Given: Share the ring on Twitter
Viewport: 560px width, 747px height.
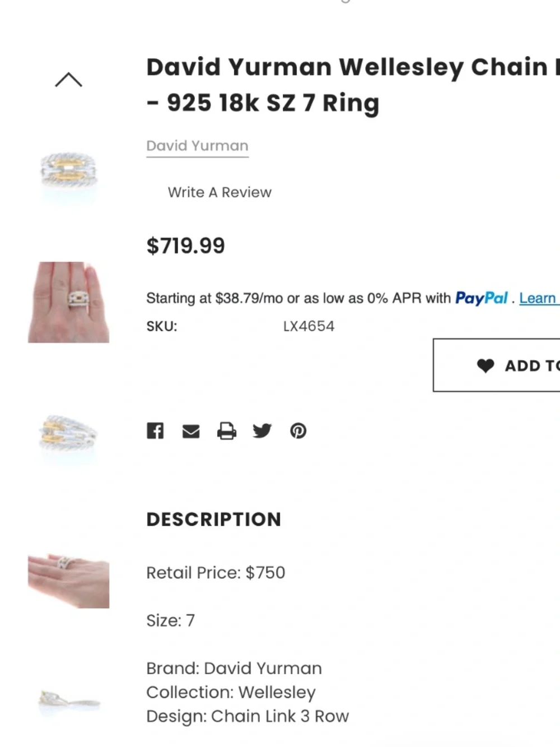Looking at the screenshot, I should [x=262, y=430].
